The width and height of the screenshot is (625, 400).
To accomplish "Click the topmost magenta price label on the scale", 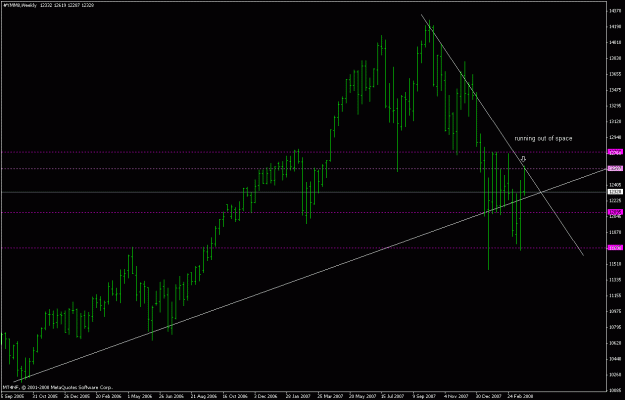I will coord(613,152).
